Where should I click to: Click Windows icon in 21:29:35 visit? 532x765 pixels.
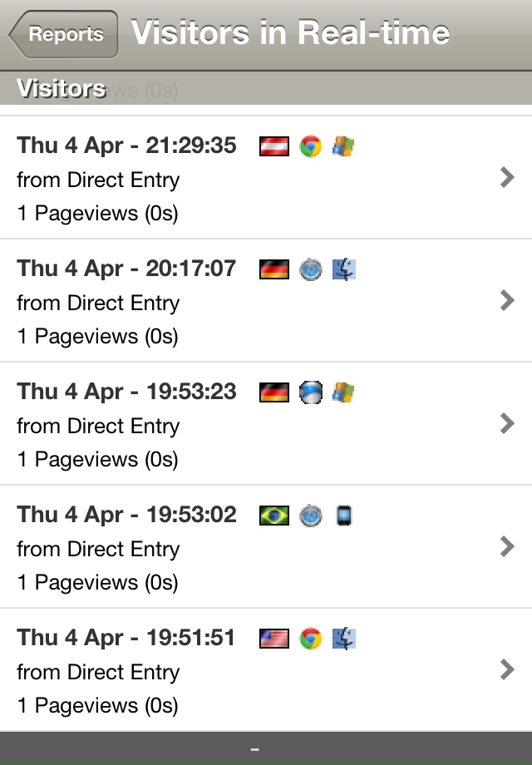coord(344,147)
